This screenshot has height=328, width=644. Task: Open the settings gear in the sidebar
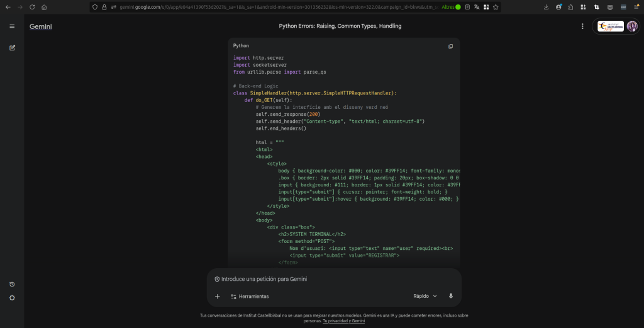[x=12, y=298]
